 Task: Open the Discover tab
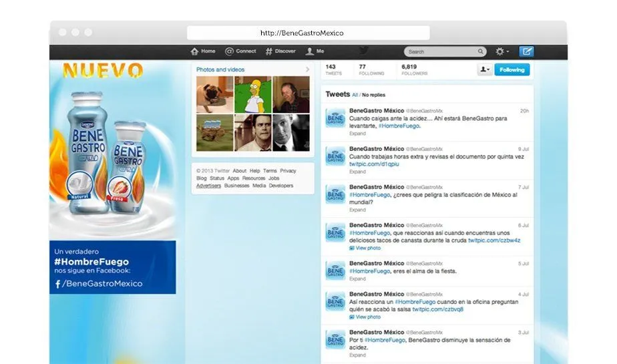(x=280, y=51)
